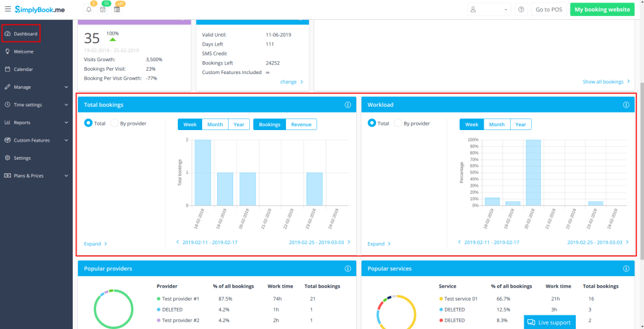Click the Time settings clock icon
Screen dimensions: 644x329
(7, 104)
